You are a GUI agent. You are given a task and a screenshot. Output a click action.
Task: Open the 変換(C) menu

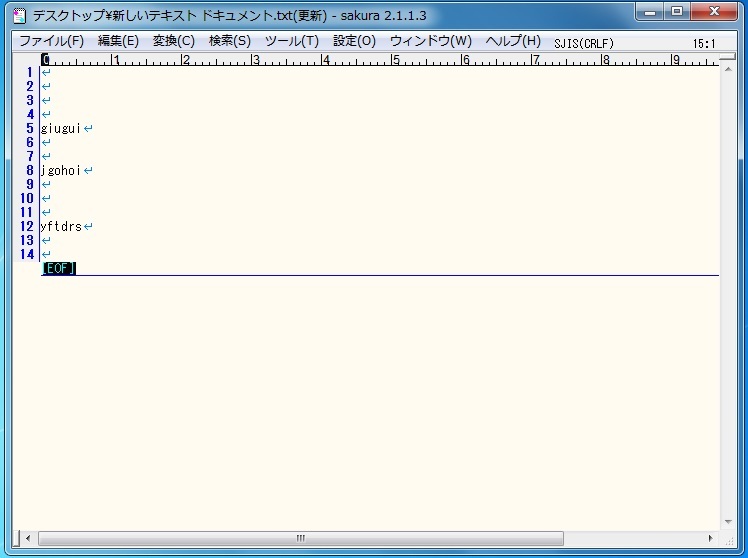click(x=174, y=41)
